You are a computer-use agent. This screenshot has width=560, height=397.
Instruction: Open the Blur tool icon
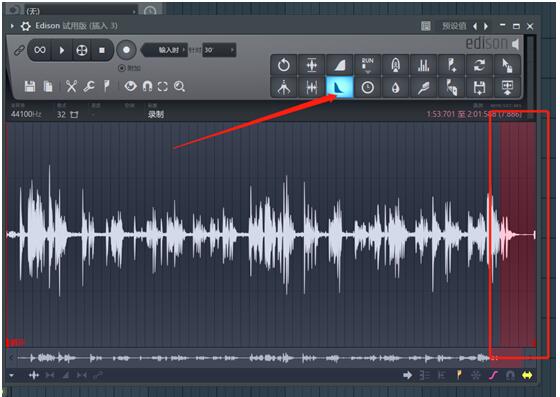[395, 65]
